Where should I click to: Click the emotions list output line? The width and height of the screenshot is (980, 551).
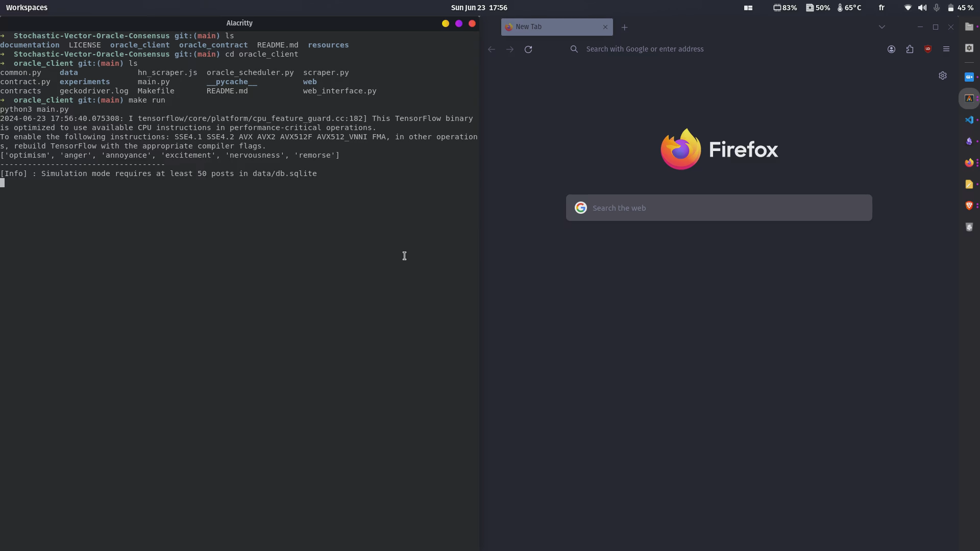pos(169,155)
